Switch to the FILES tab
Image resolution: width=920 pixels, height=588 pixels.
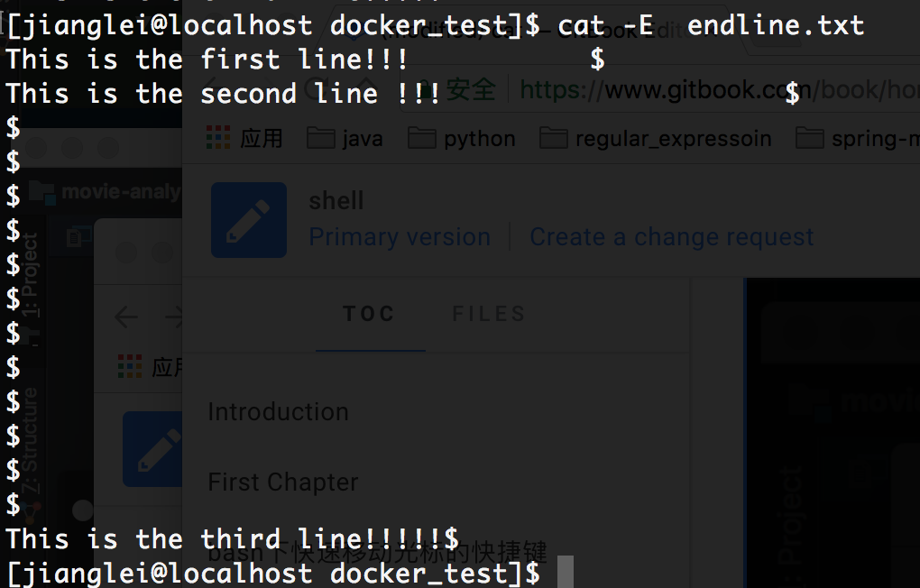490,314
